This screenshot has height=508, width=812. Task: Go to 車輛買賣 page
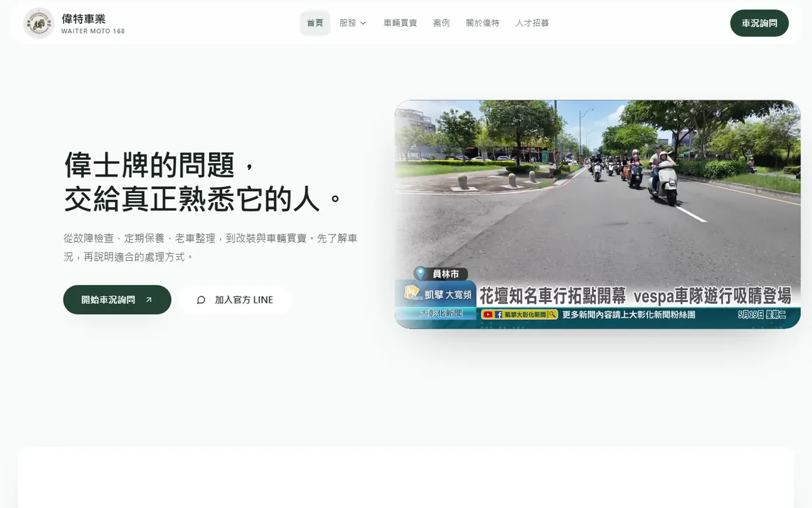[x=400, y=23]
